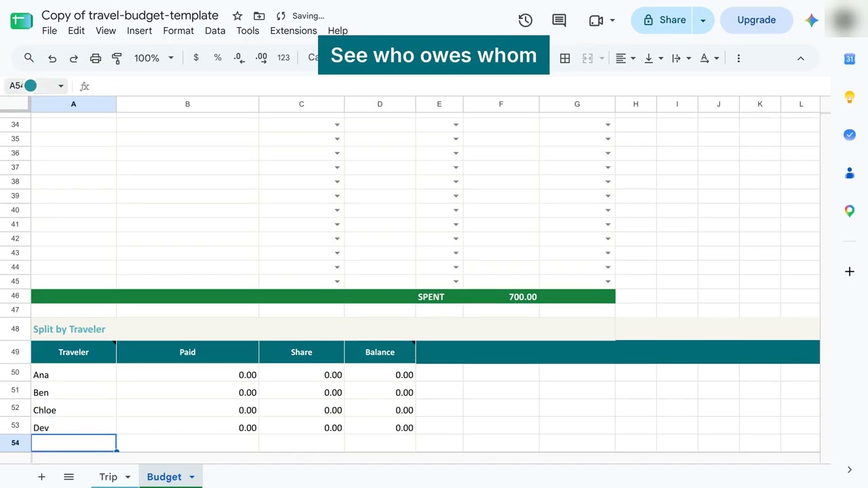Screen dimensions: 868x488
Task: Expand horizontal align options
Action: tap(625, 58)
